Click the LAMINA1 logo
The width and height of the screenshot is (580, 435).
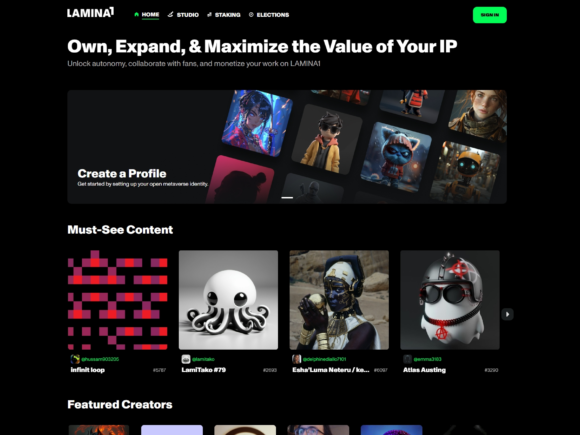coord(91,13)
